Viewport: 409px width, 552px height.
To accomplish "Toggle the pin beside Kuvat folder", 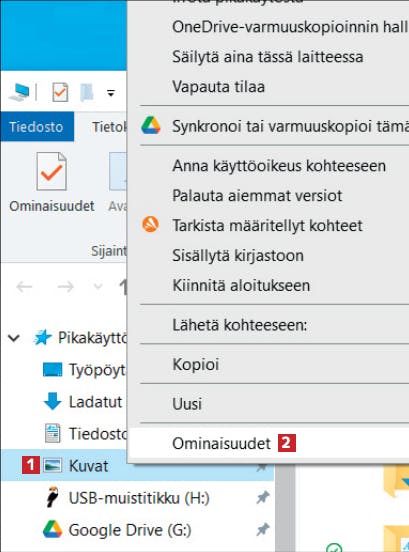I will [262, 468].
